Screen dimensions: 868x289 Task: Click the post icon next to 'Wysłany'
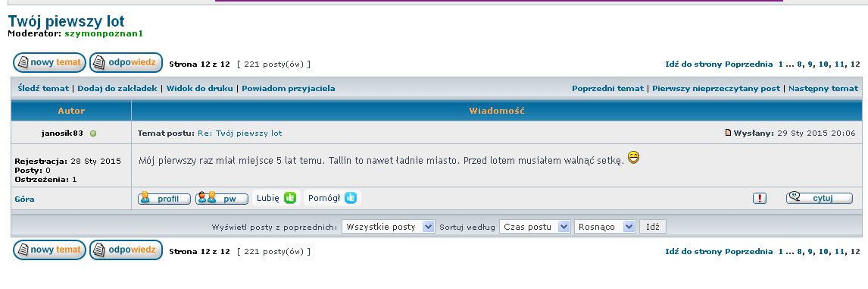click(729, 133)
